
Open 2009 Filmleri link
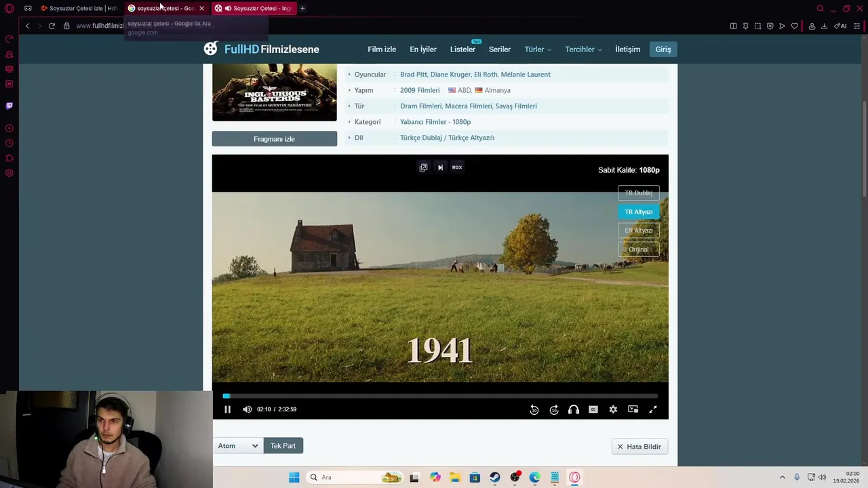pyautogui.click(x=420, y=90)
